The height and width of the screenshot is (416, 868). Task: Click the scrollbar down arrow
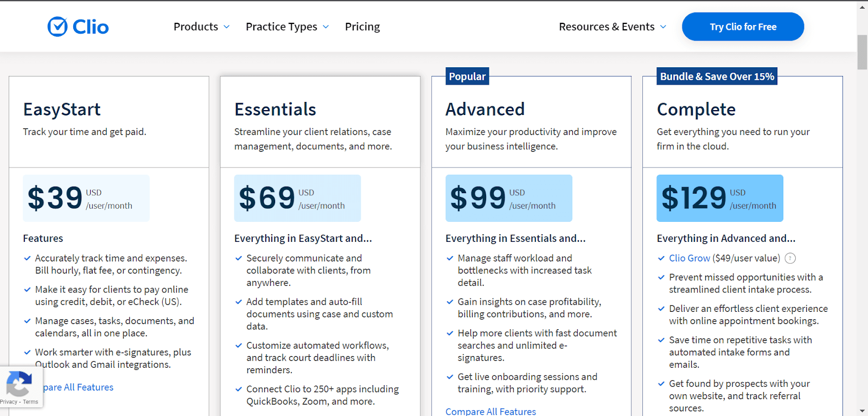coord(861,410)
